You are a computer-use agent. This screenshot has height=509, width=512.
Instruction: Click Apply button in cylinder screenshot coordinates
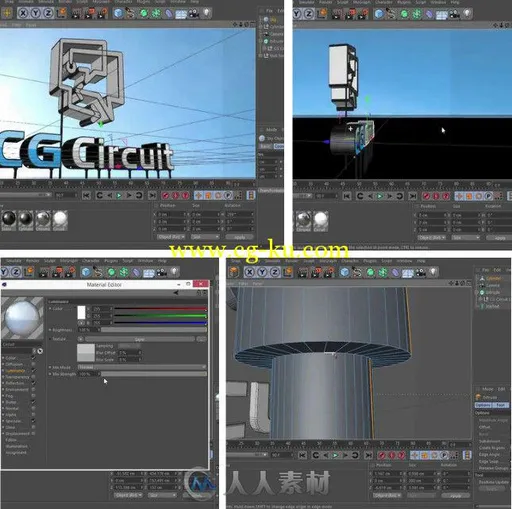point(455,496)
